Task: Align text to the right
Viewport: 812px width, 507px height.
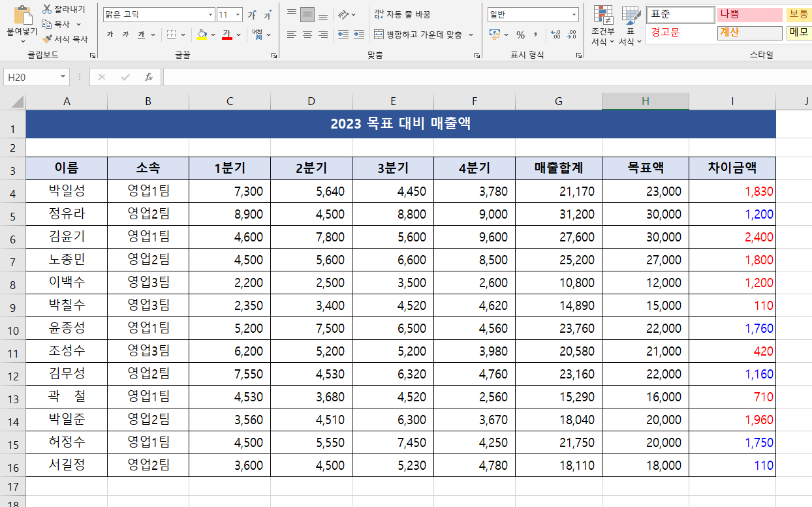Action: point(323,35)
